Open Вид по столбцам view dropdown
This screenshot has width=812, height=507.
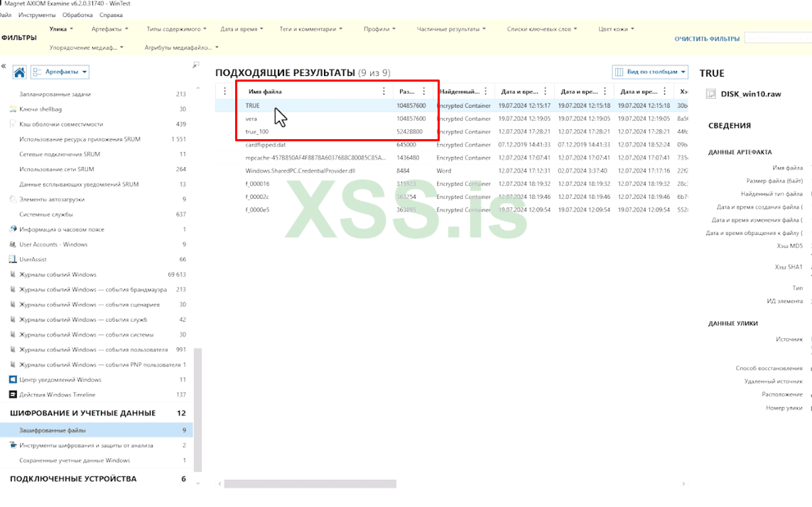pyautogui.click(x=651, y=72)
